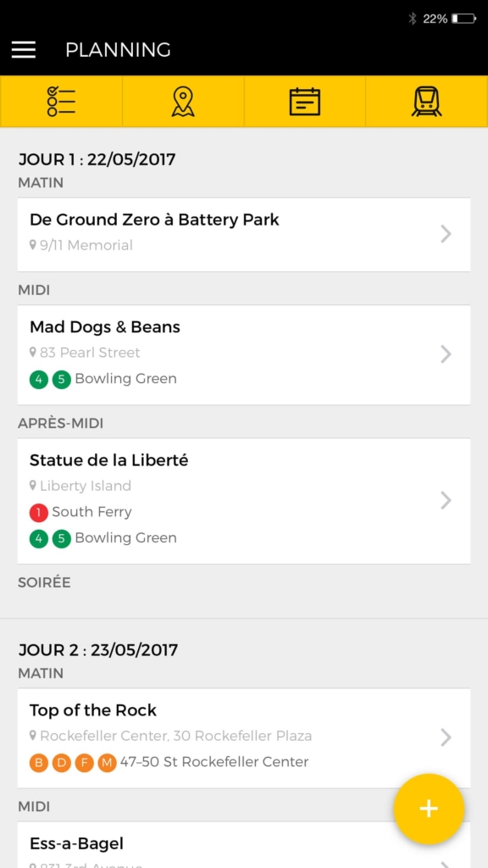The height and width of the screenshot is (868, 488).
Task: Expand the De Ground Zero à Battery Park entry
Action: [244, 235]
